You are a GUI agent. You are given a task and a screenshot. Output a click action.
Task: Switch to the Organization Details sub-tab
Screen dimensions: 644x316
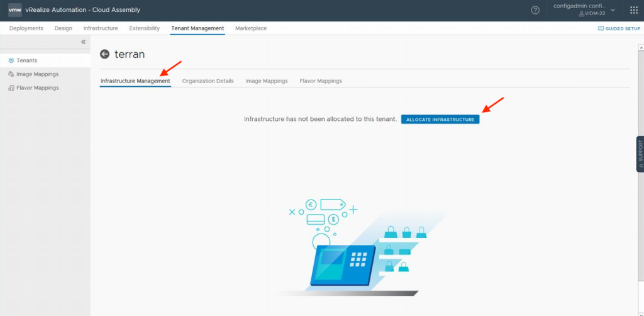208,81
